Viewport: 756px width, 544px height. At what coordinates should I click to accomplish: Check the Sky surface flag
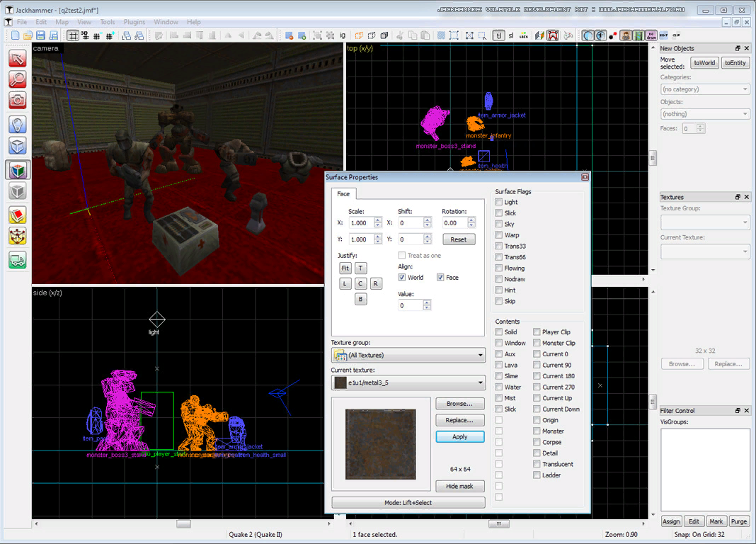499,224
